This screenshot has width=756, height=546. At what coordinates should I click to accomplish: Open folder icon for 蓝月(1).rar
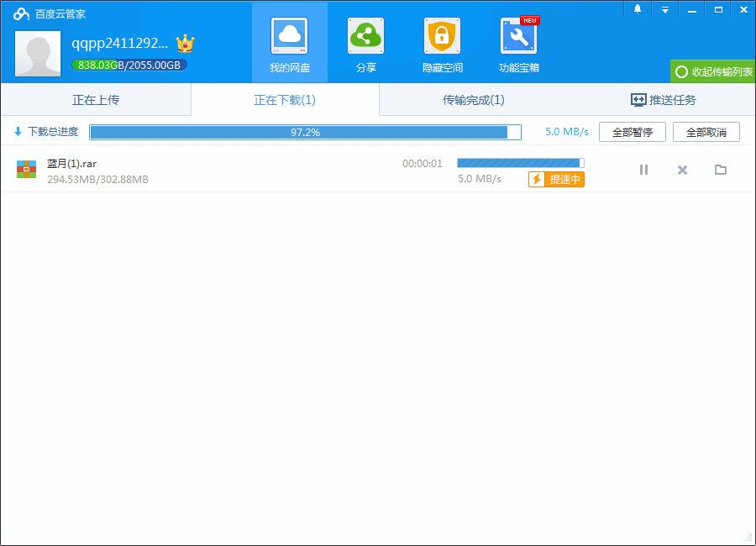[721, 170]
